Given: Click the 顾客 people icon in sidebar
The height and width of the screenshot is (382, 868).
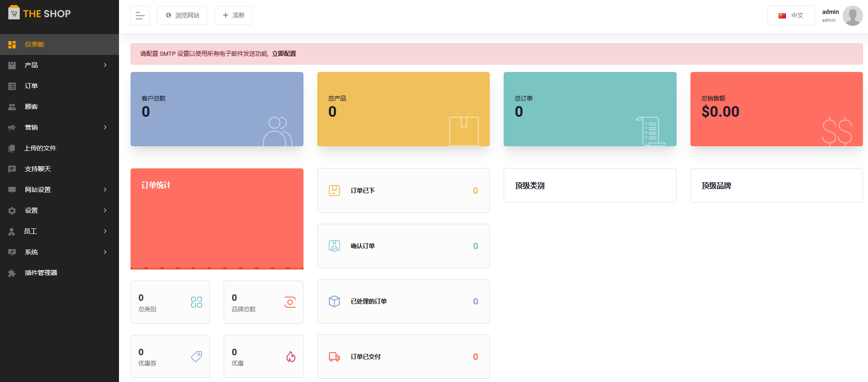Looking at the screenshot, I should (x=12, y=107).
